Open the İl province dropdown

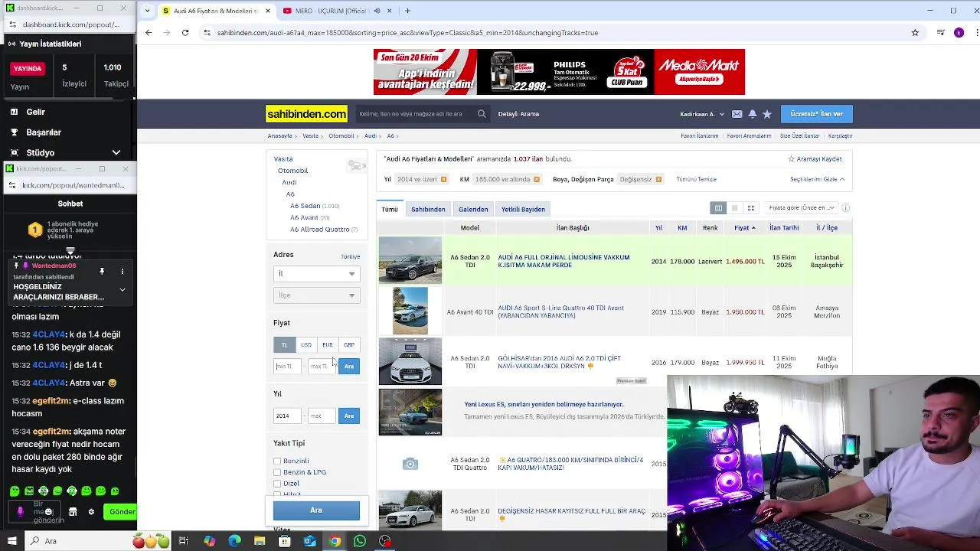(x=316, y=274)
